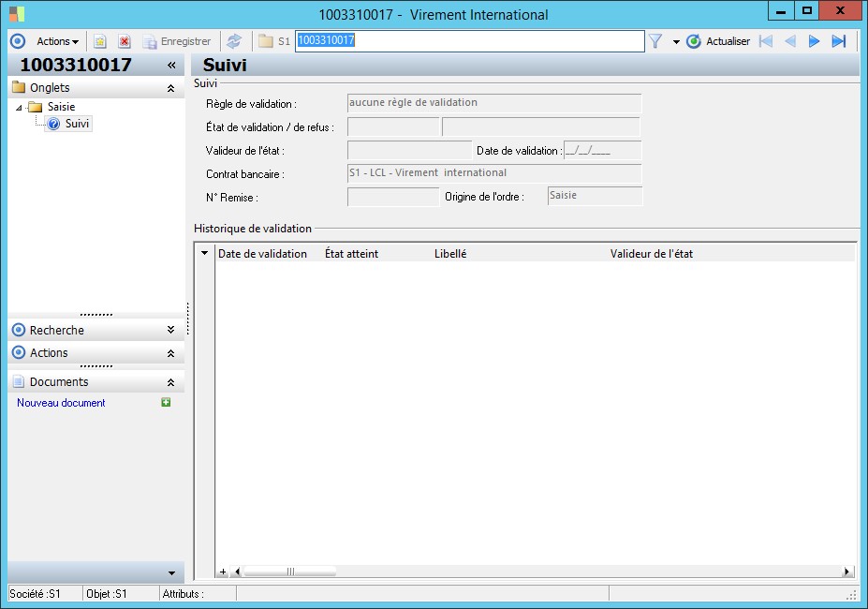
Task: Click the Nouveau document link
Action: point(61,403)
